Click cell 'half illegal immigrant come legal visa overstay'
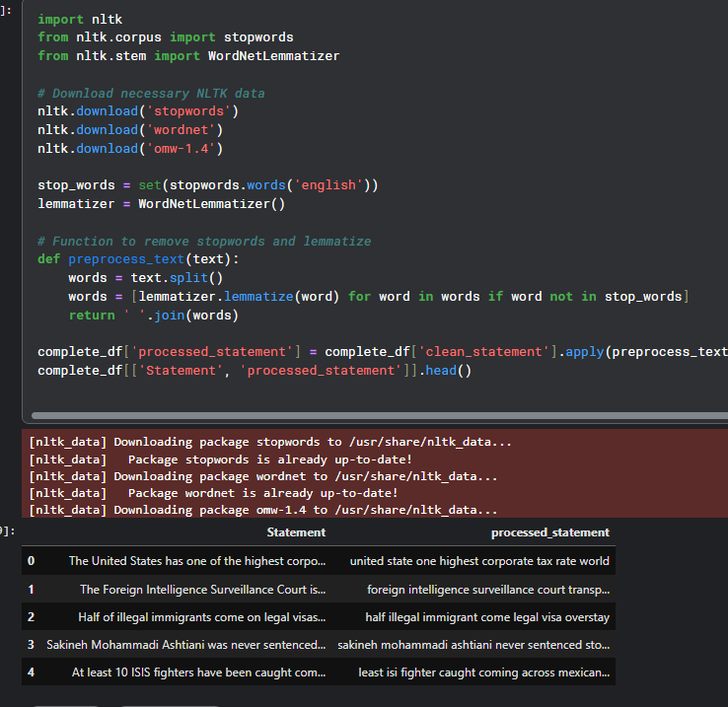This screenshot has height=707, width=728. coord(487,617)
